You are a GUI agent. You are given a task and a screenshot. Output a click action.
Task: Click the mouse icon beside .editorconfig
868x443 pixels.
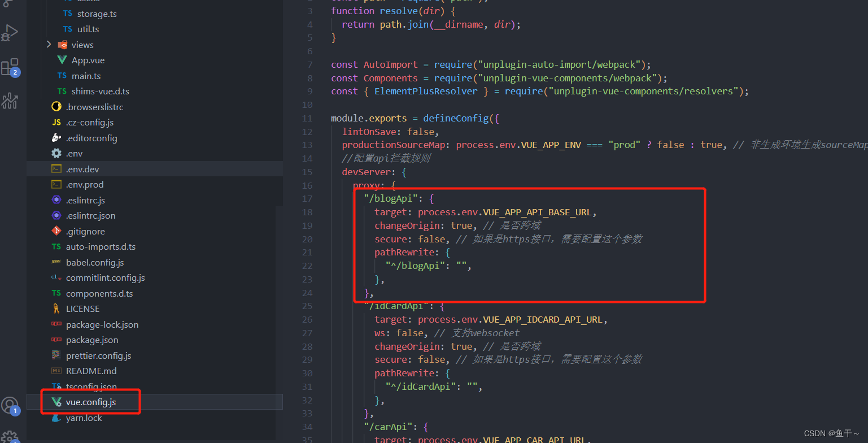(56, 138)
